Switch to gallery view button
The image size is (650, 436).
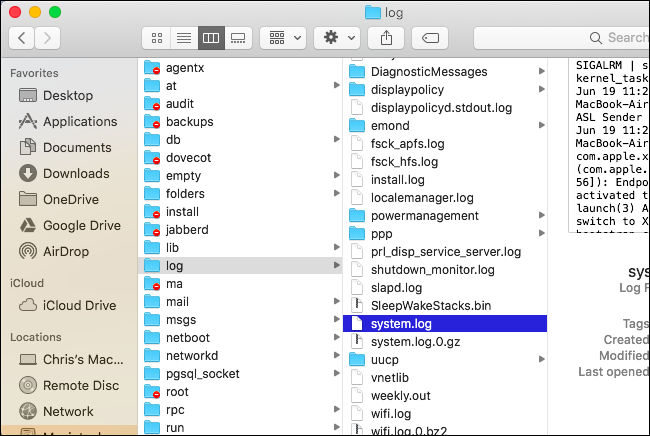(x=238, y=38)
